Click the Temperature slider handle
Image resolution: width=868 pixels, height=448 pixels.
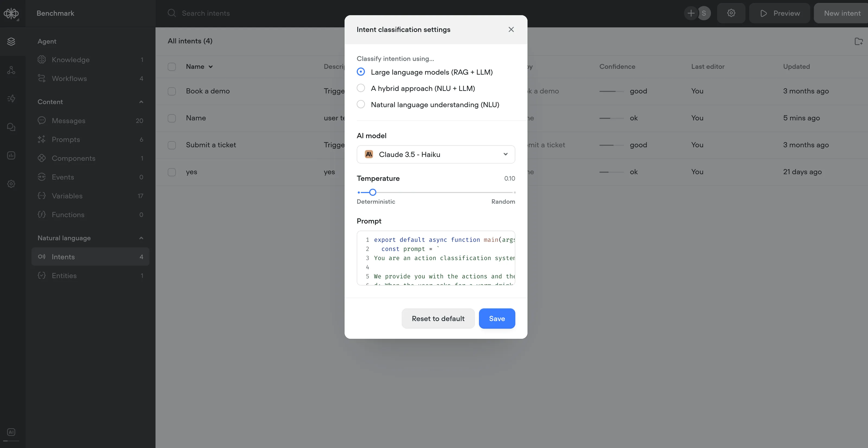[x=372, y=192]
